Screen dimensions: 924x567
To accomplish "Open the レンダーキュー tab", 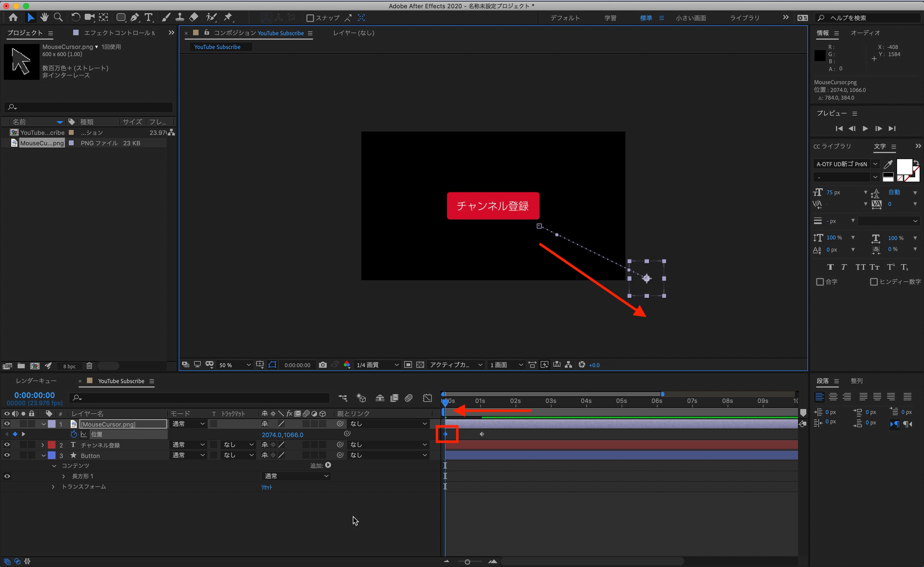I will [36, 381].
